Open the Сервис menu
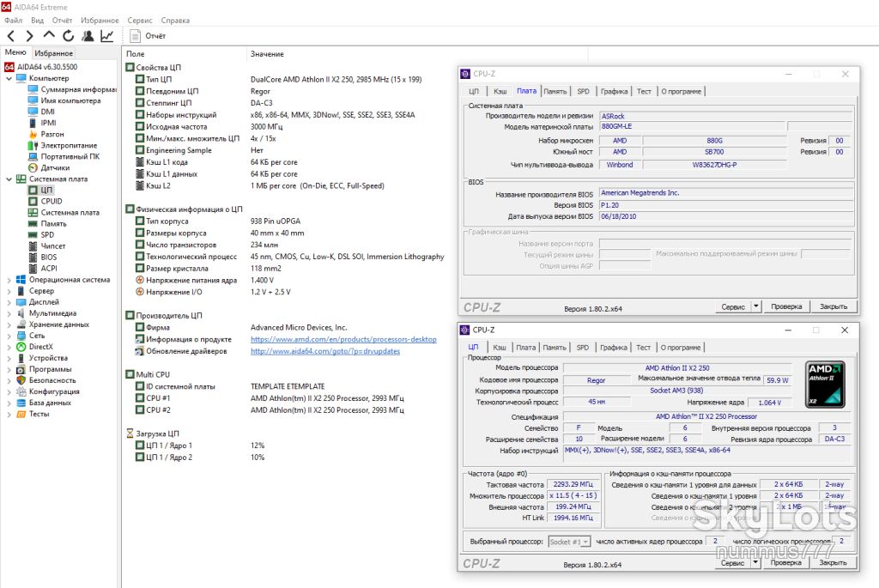Viewport: 879px width, 588px height. pos(140,21)
